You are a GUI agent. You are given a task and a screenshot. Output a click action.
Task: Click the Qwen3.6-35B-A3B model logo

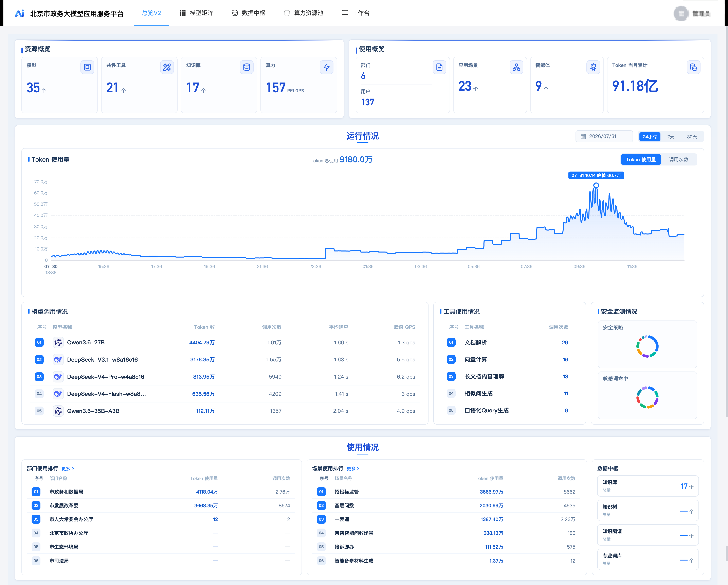[58, 411]
